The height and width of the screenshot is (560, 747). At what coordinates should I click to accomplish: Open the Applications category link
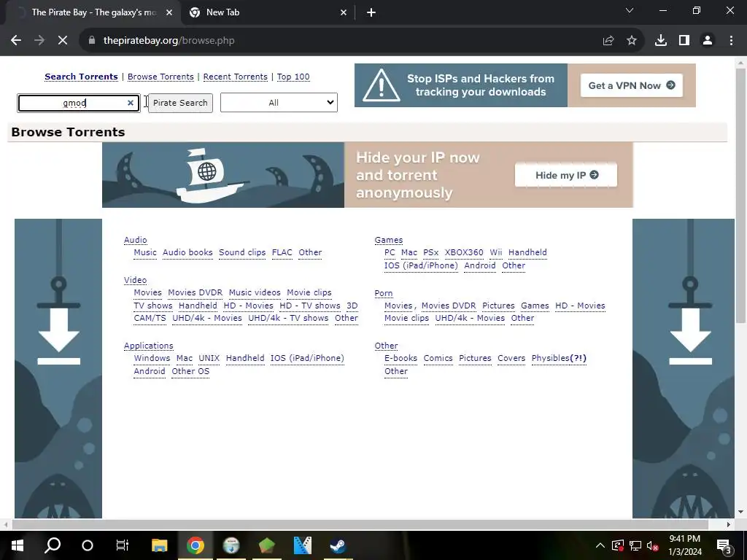149,346
